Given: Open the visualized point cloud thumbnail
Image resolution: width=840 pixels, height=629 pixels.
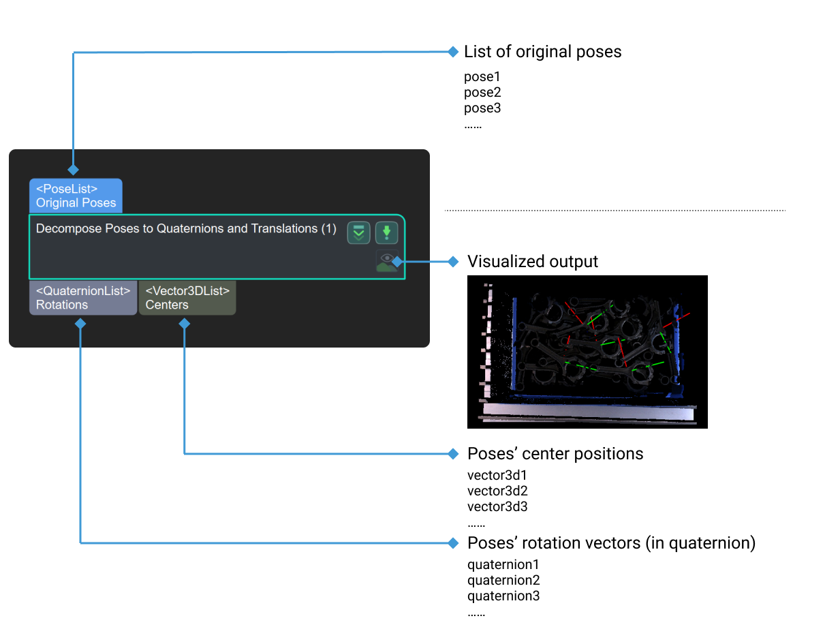Looking at the screenshot, I should coord(587,352).
